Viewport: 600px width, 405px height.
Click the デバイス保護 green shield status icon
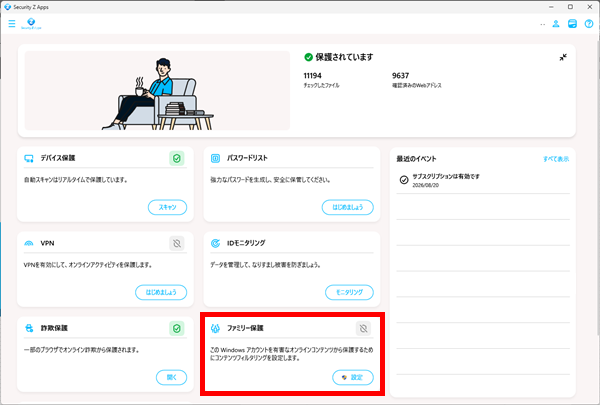(177, 158)
